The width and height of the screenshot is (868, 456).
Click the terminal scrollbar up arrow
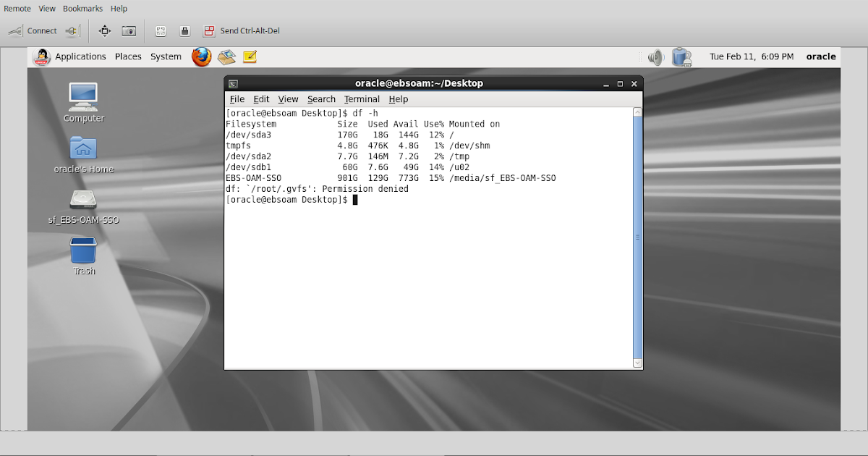click(637, 112)
